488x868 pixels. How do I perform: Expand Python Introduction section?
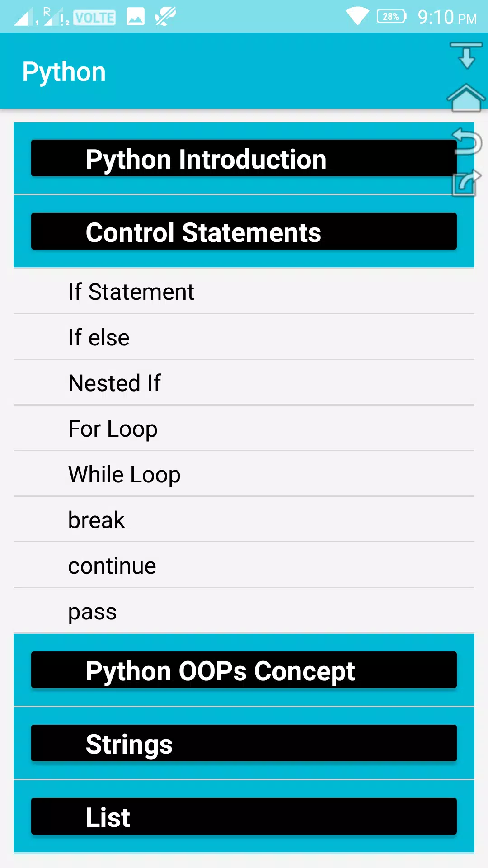pos(244,158)
